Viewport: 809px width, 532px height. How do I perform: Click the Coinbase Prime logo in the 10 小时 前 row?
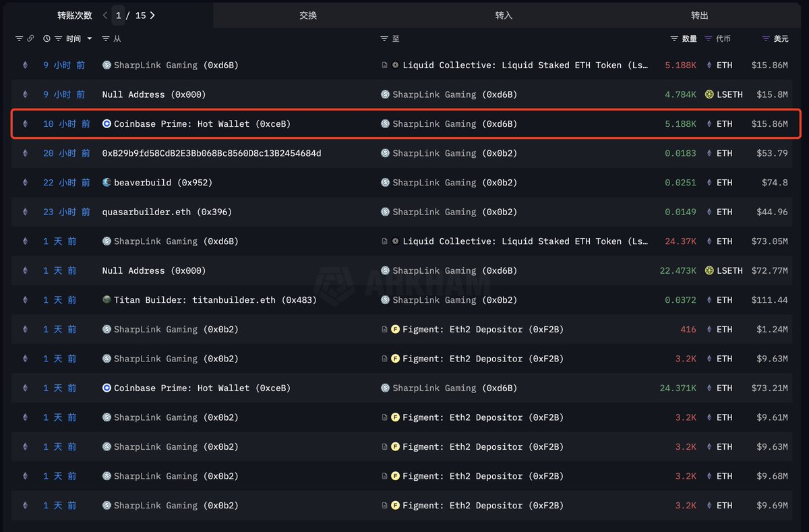pos(107,124)
